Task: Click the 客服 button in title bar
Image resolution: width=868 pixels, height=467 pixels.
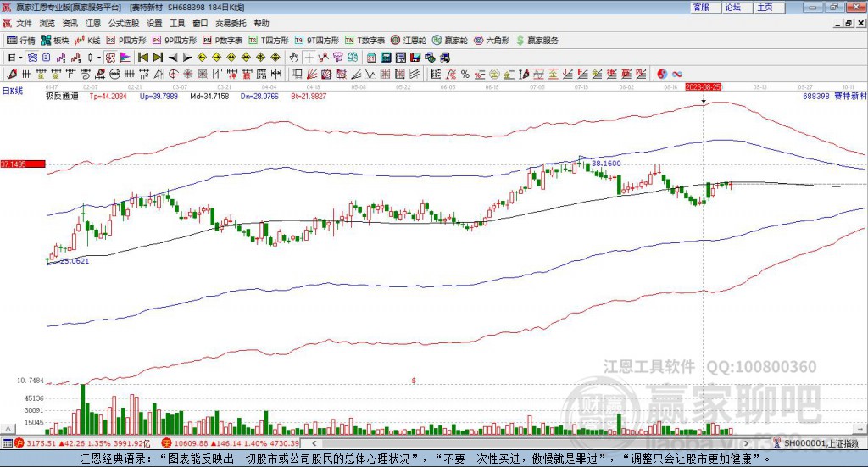Action: tap(704, 7)
